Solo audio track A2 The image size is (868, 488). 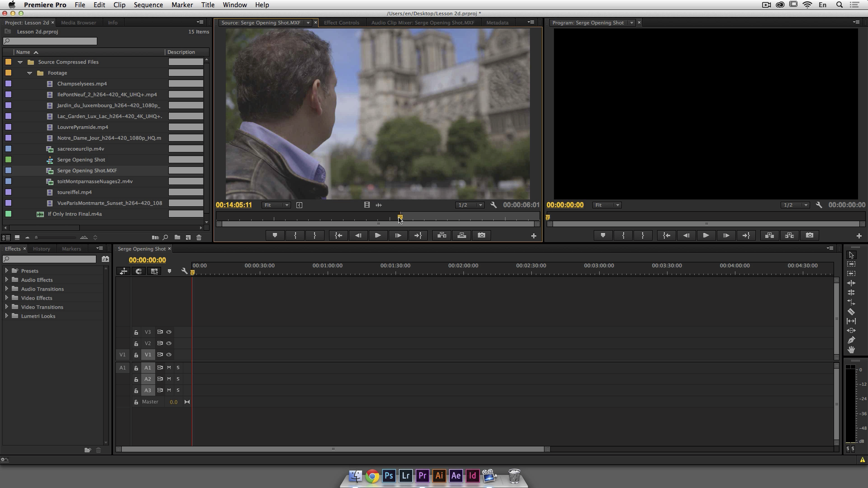(178, 379)
